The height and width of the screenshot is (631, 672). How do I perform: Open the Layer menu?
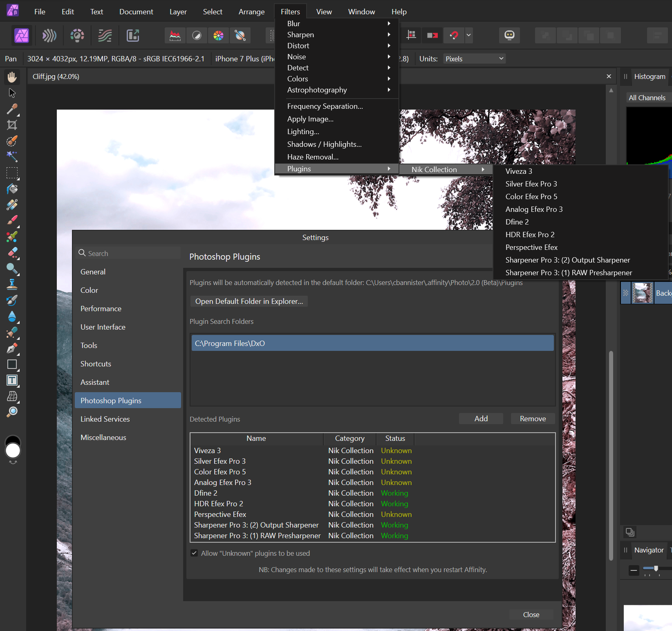click(x=178, y=12)
